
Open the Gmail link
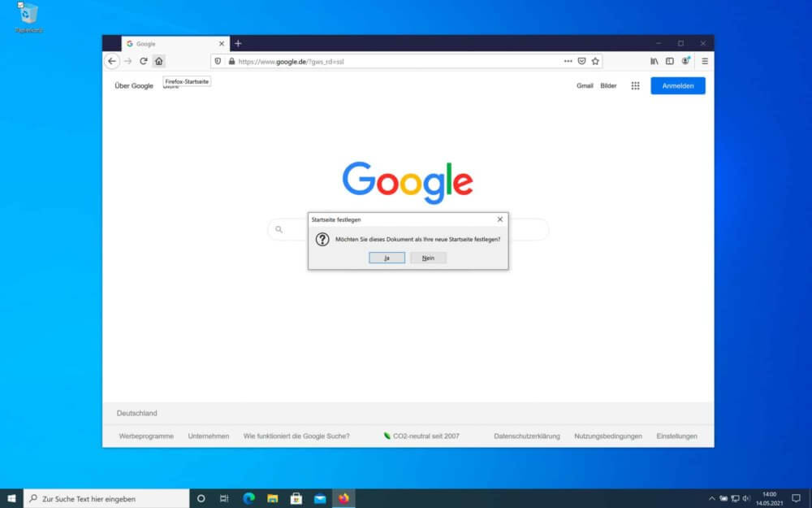585,85
